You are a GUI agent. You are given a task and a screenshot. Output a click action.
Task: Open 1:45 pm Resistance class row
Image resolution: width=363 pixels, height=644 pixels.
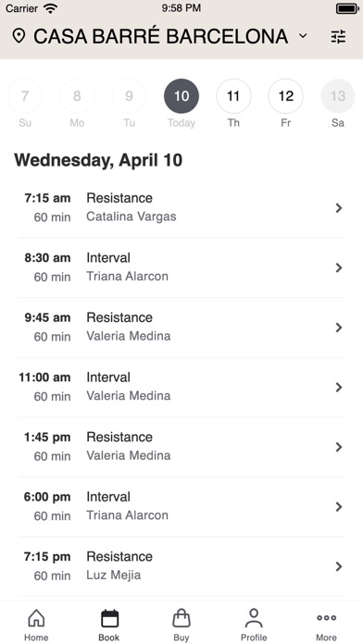tap(181, 447)
